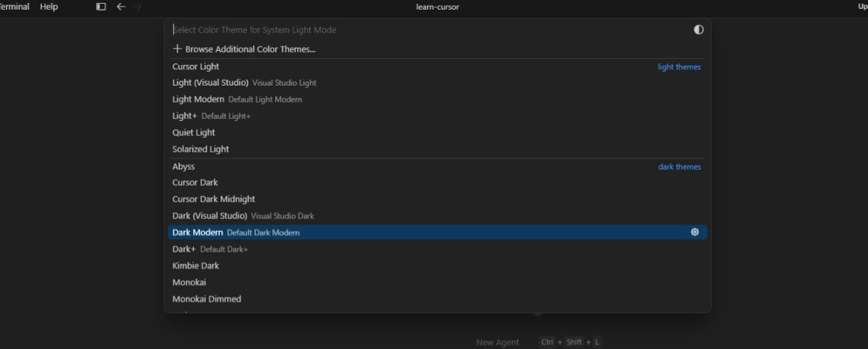Focus the Select Color Theme input field
Viewport: 868px width, 349px height.
click(429, 30)
